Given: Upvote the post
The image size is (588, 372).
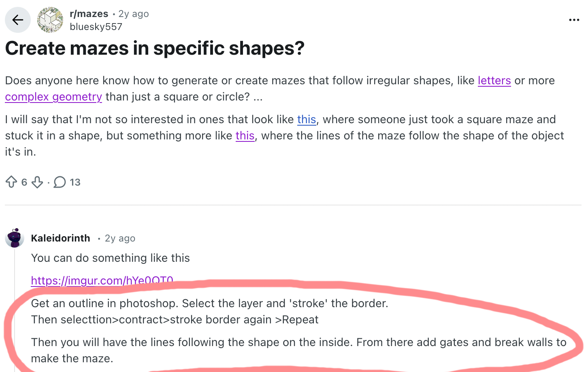Looking at the screenshot, I should click(12, 182).
